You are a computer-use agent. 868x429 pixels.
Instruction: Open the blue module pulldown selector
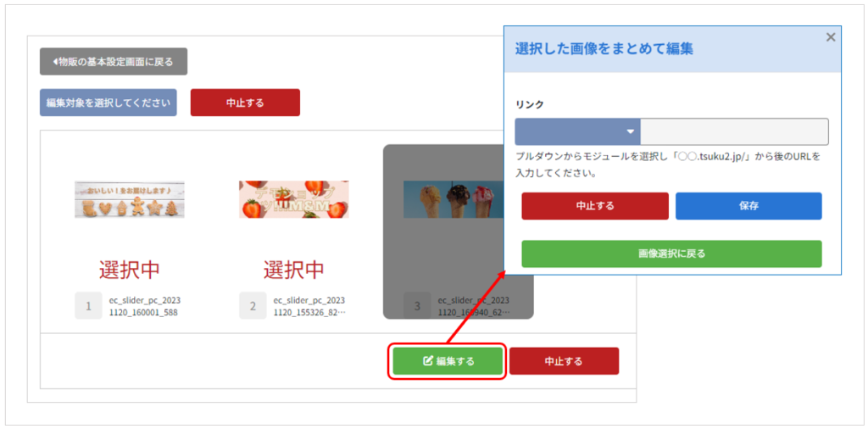point(577,131)
